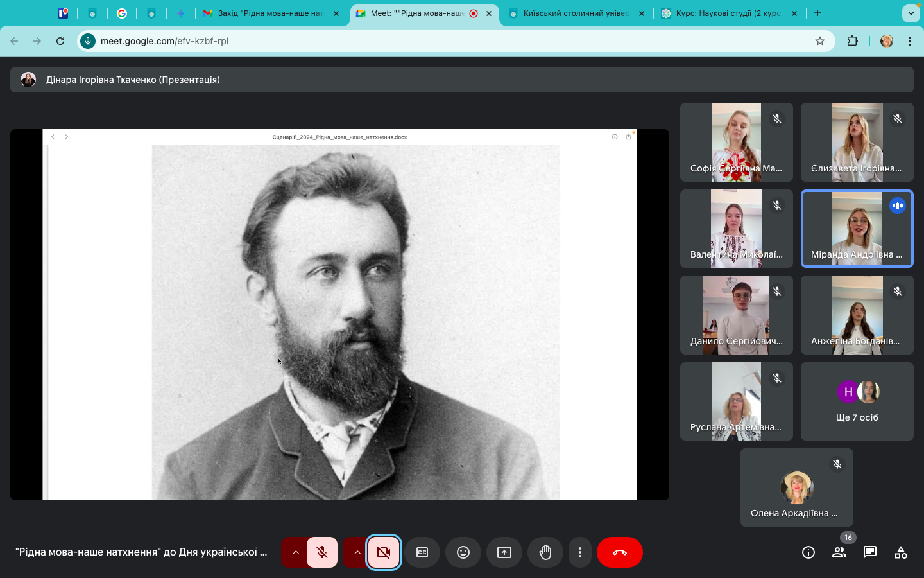
Task: Open more options three-dot menu in call bar
Action: [580, 552]
